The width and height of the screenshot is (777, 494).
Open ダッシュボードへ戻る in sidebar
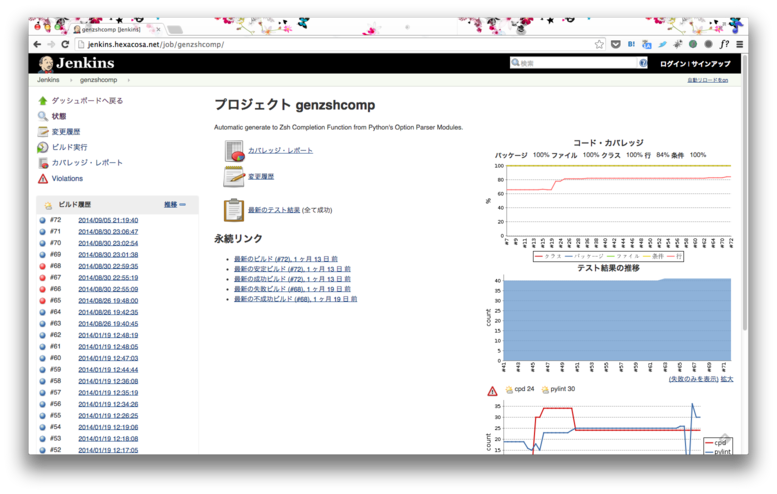87,101
